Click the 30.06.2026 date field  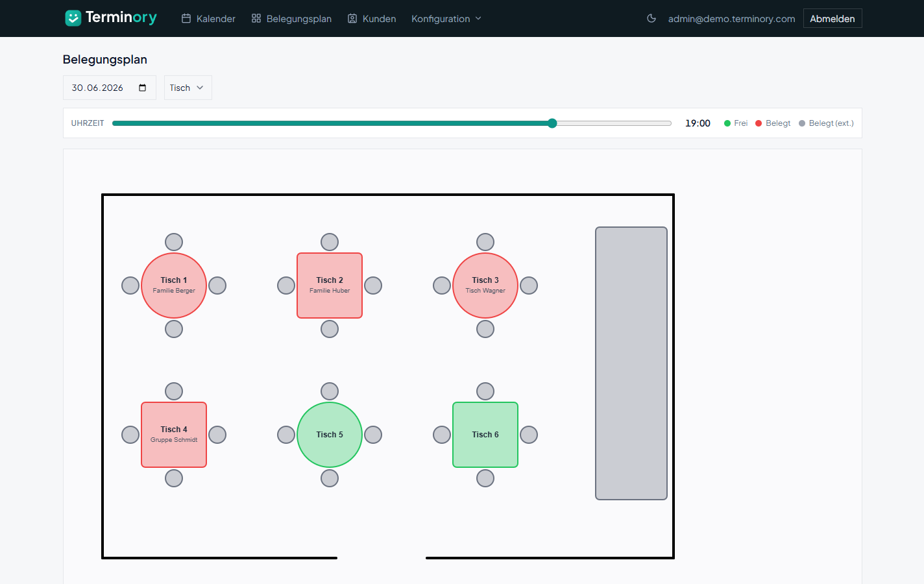click(109, 88)
